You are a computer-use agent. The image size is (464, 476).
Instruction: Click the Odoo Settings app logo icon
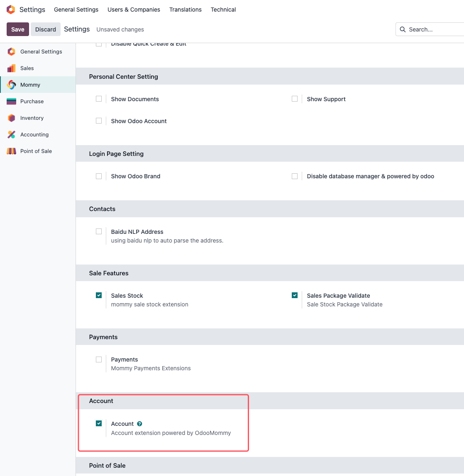(x=11, y=10)
